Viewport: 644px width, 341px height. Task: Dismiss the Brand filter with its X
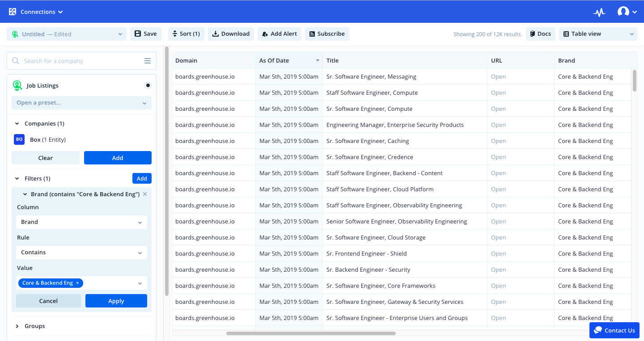[144, 194]
